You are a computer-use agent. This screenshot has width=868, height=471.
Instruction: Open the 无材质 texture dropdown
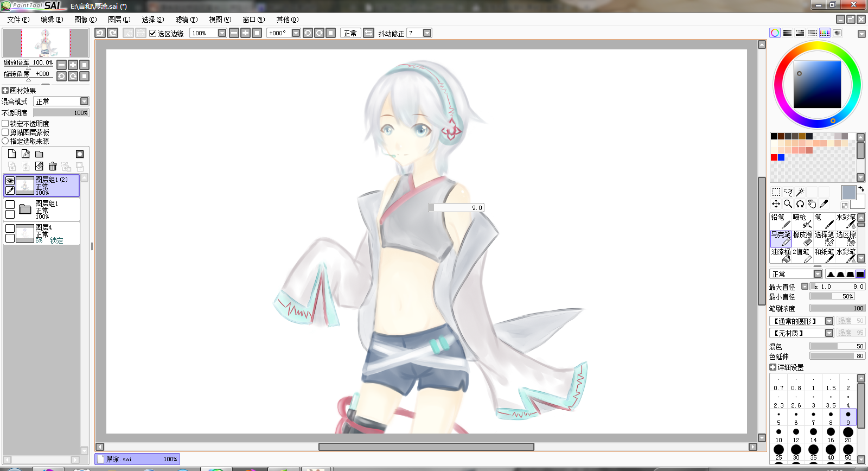click(829, 333)
